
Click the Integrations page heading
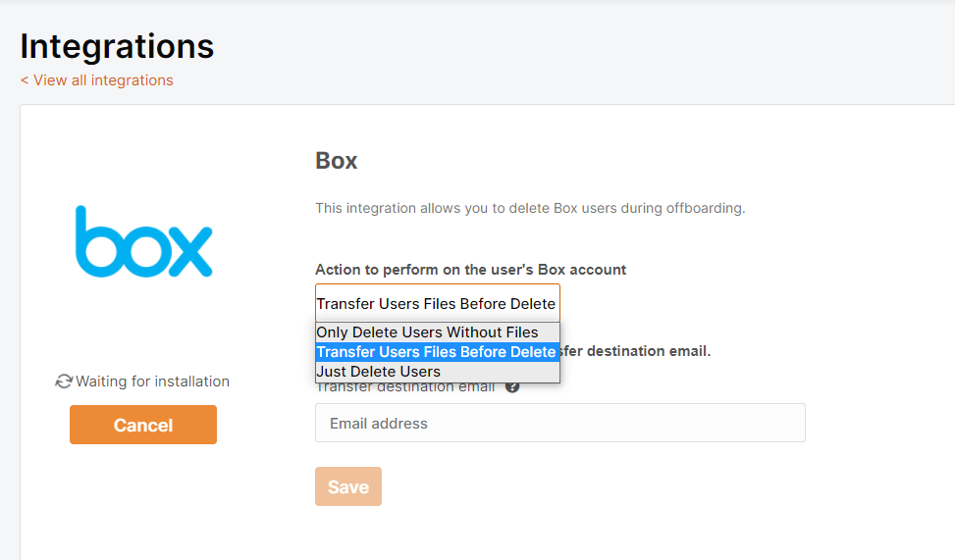[x=117, y=46]
